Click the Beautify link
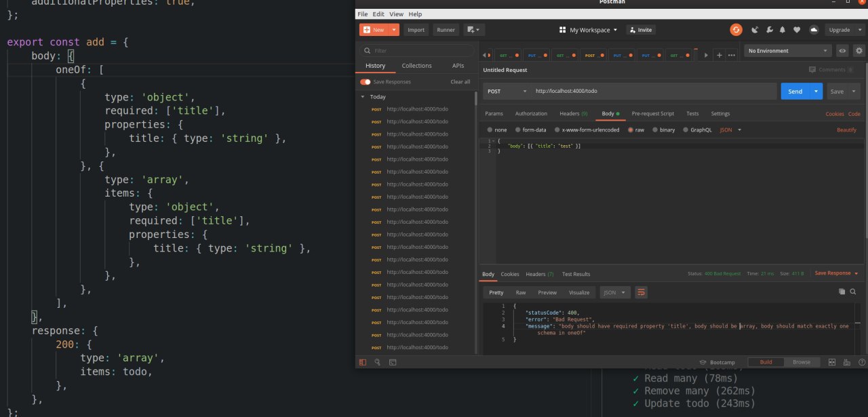 tap(846, 130)
